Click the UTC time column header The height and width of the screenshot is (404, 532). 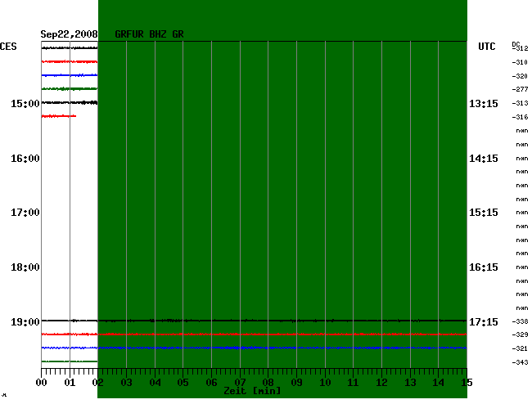pyautogui.click(x=486, y=47)
